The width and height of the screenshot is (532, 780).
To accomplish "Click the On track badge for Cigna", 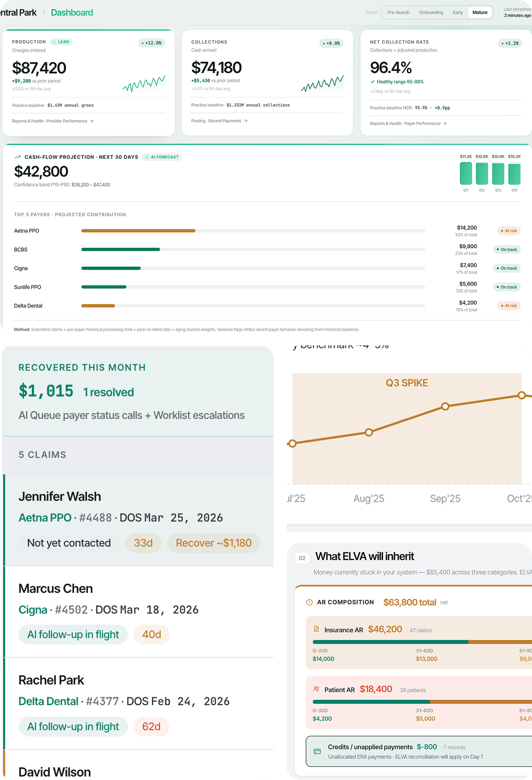I will coord(507,268).
